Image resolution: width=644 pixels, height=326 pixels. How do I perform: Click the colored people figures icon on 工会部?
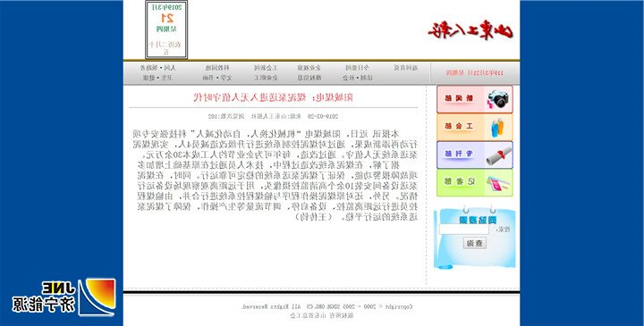pos(497,128)
